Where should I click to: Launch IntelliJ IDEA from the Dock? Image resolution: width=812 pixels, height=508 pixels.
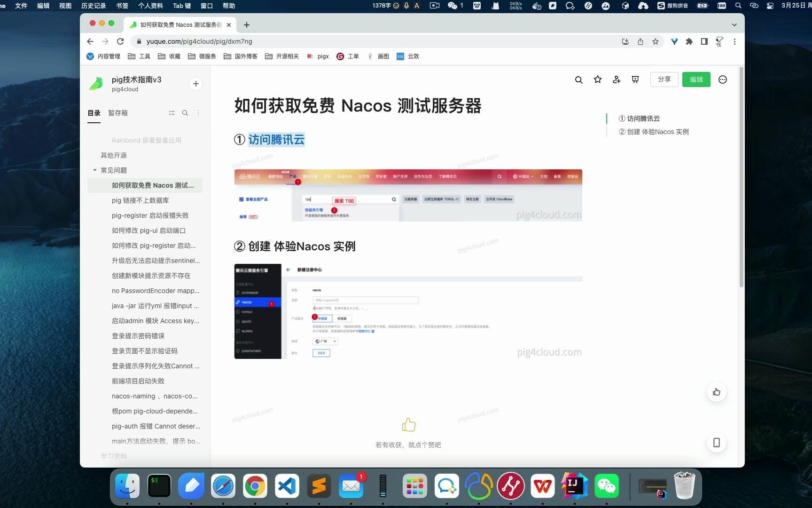(x=574, y=486)
